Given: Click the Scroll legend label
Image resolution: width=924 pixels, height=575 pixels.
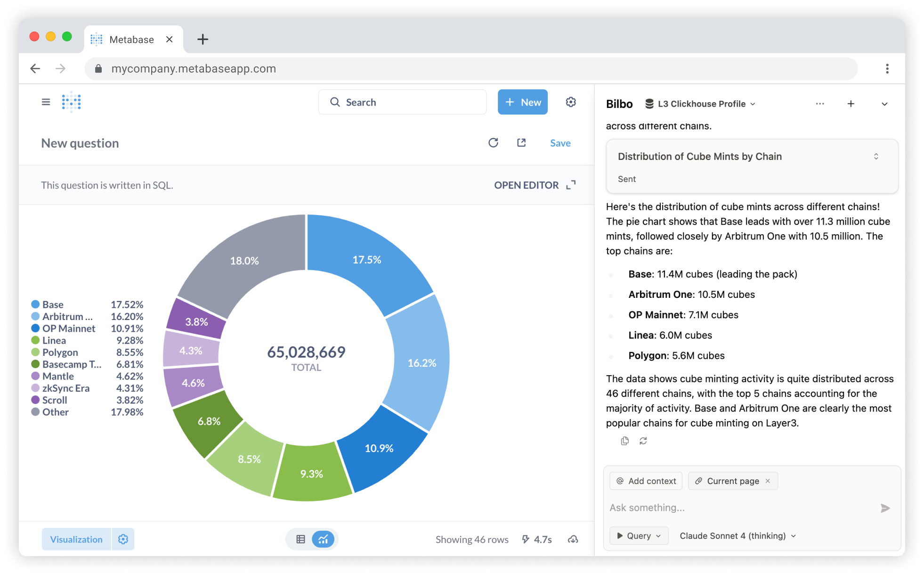Looking at the screenshot, I should pyautogui.click(x=55, y=400).
